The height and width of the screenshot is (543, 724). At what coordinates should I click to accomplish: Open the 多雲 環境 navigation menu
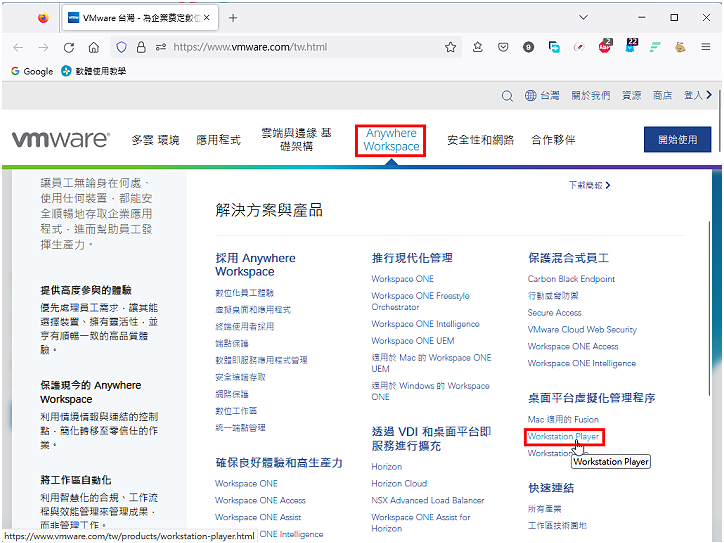coord(155,140)
